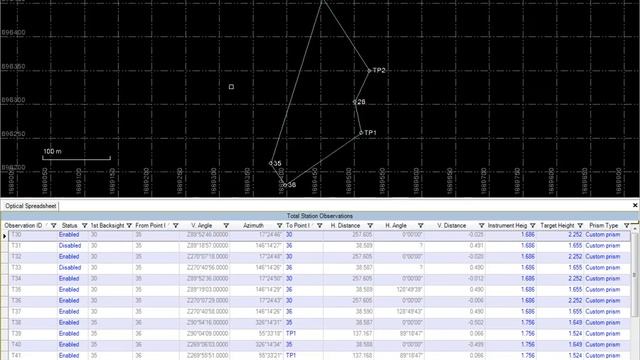Screen dimensions: 640x360
Task: Open the H. Distance column filter
Action: pyautogui.click(x=370, y=226)
